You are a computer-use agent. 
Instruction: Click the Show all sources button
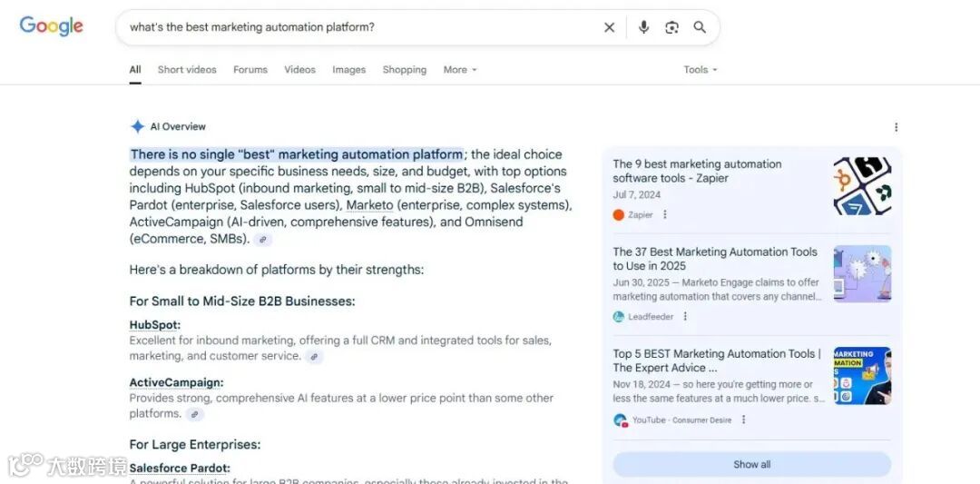pyautogui.click(x=752, y=465)
